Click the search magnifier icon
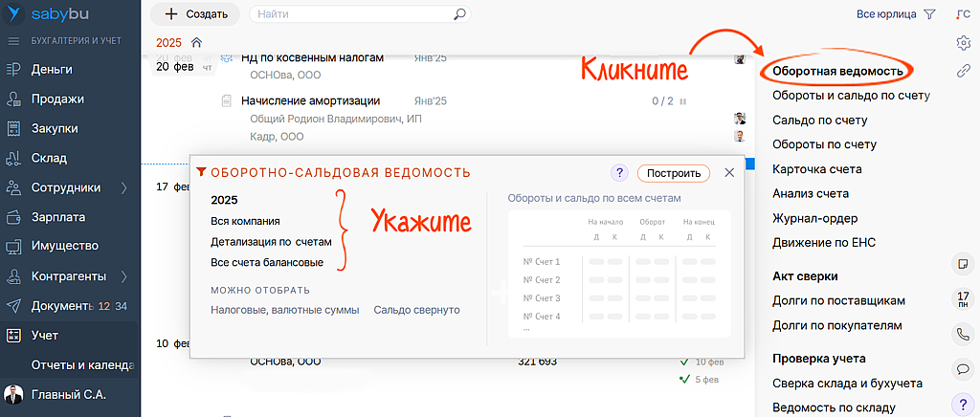This screenshot has width=980, height=417. click(x=459, y=14)
